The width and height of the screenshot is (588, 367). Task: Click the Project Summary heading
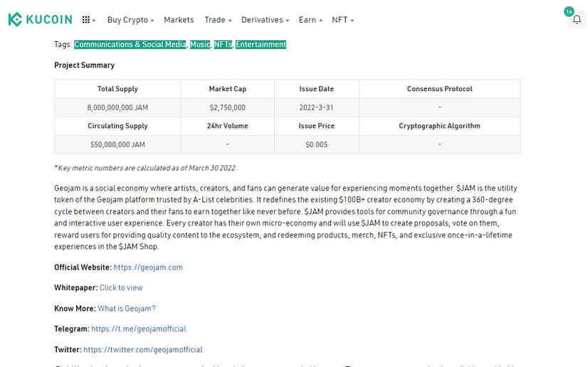point(85,65)
